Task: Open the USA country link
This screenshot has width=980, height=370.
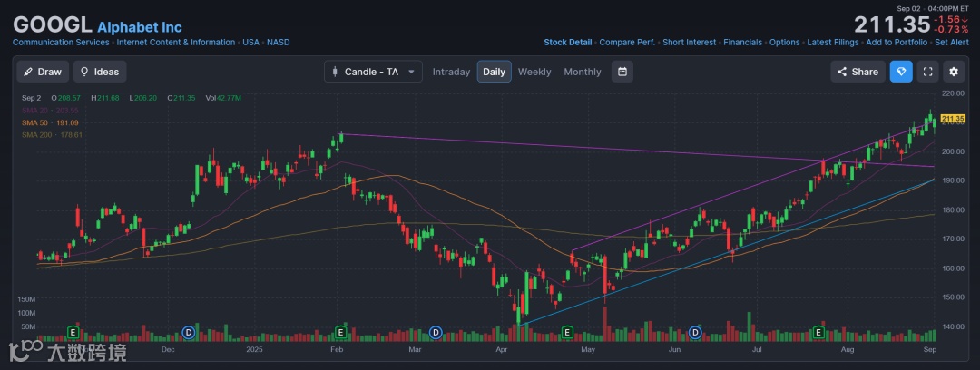Action: coord(250,43)
